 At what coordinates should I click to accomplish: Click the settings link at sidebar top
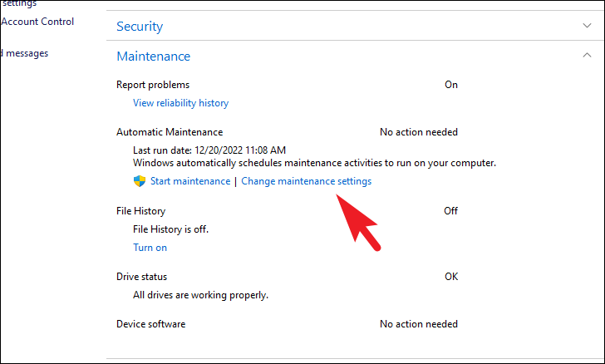(18, 3)
